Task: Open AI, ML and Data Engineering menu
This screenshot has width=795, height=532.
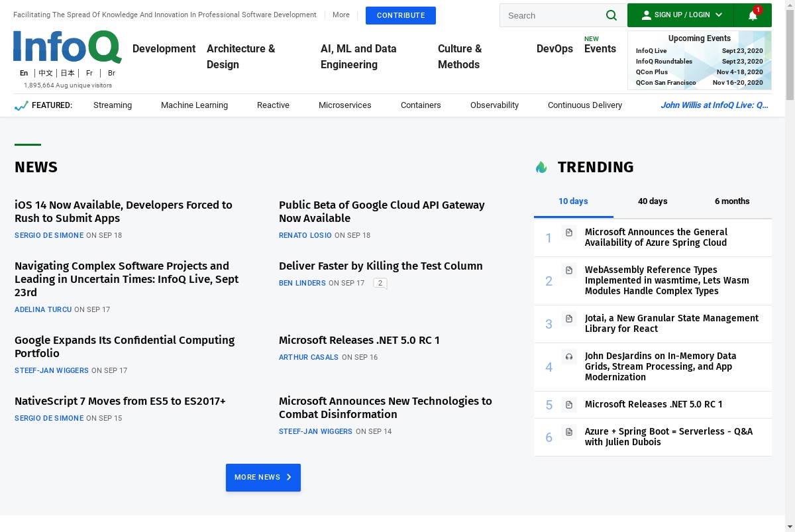Action: click(358, 56)
